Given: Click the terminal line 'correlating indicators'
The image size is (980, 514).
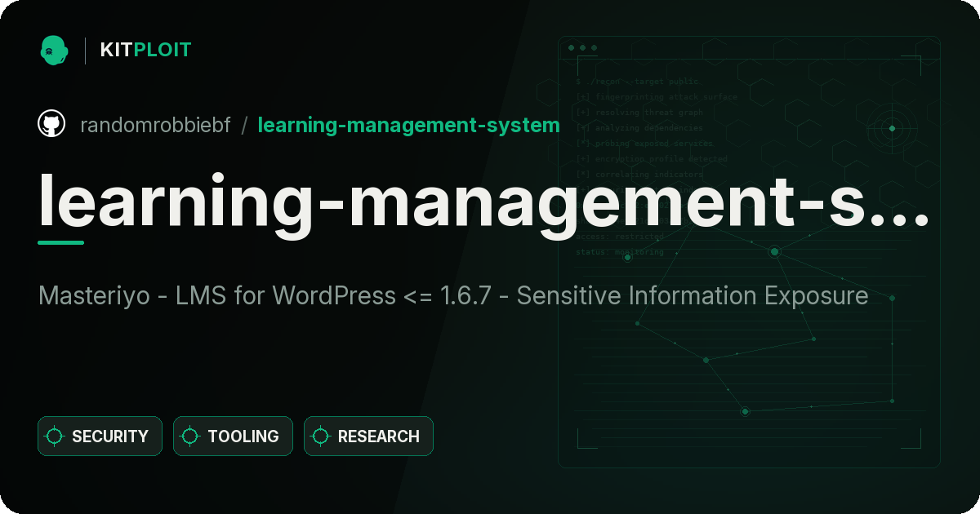Looking at the screenshot, I should [x=639, y=175].
